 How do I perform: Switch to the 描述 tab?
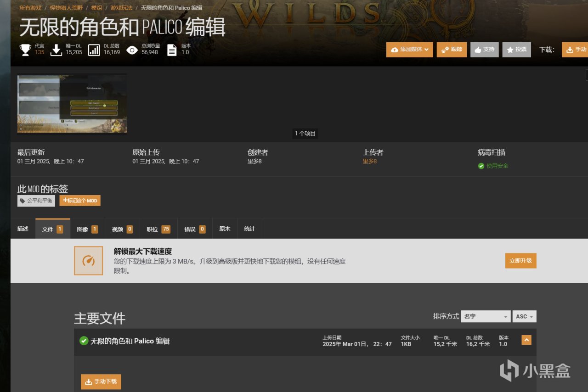point(23,229)
